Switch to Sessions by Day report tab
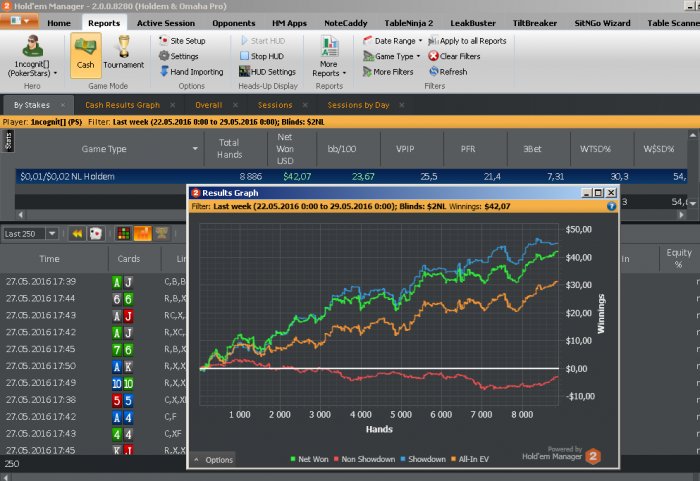This screenshot has width=700, height=481. [x=358, y=105]
